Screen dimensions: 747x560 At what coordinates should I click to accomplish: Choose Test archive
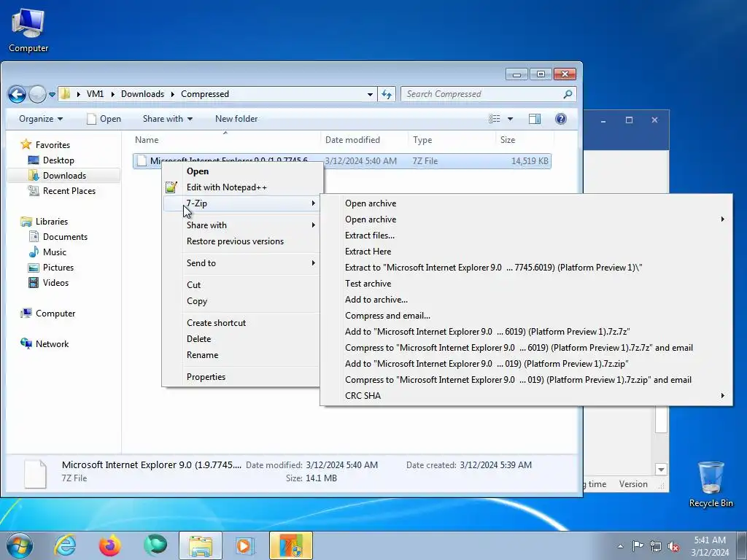(526, 284)
